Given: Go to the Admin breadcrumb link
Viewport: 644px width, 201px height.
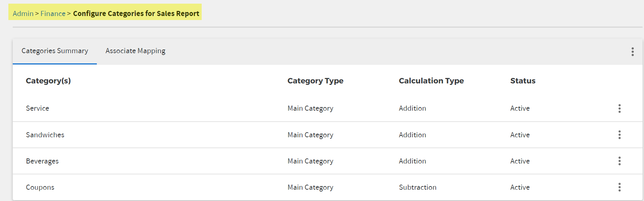Looking at the screenshot, I should pyautogui.click(x=23, y=13).
